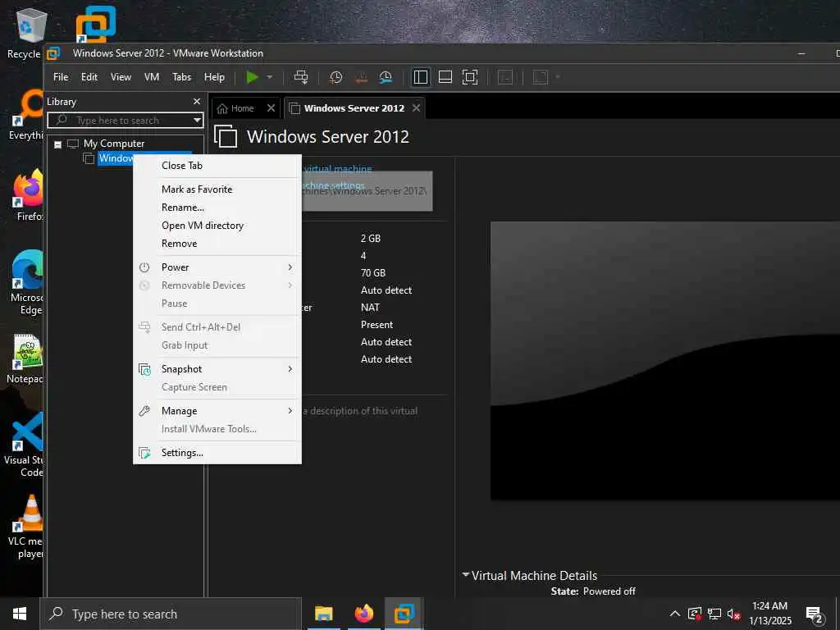The image size is (840, 630).
Task: Close the Windows Server 2012 tab
Action: tap(416, 108)
